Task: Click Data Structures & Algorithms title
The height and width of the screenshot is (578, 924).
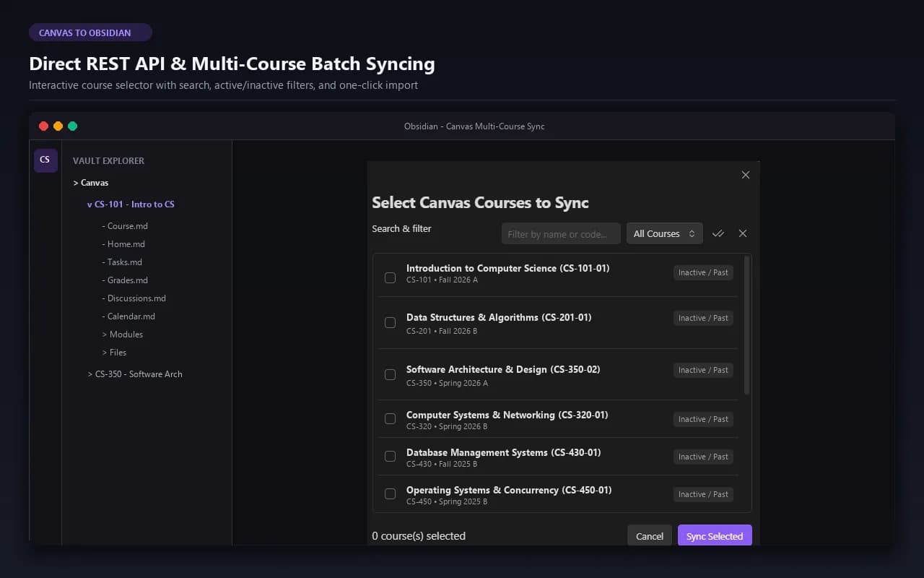Action: point(499,317)
